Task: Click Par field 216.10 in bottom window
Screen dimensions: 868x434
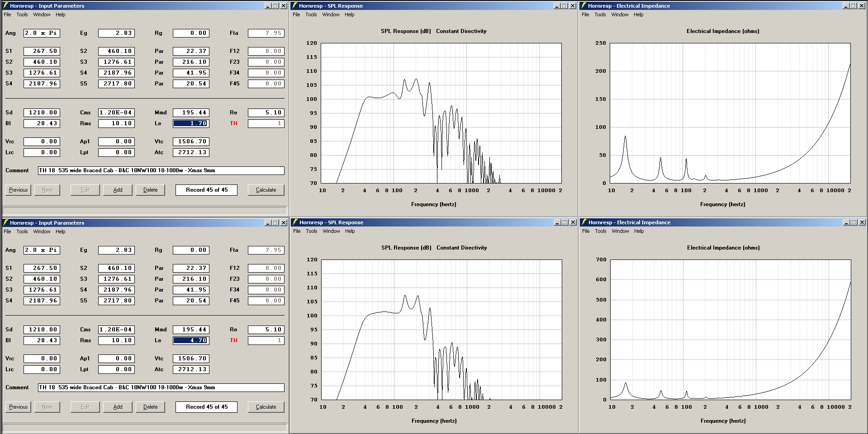Action: coord(191,279)
